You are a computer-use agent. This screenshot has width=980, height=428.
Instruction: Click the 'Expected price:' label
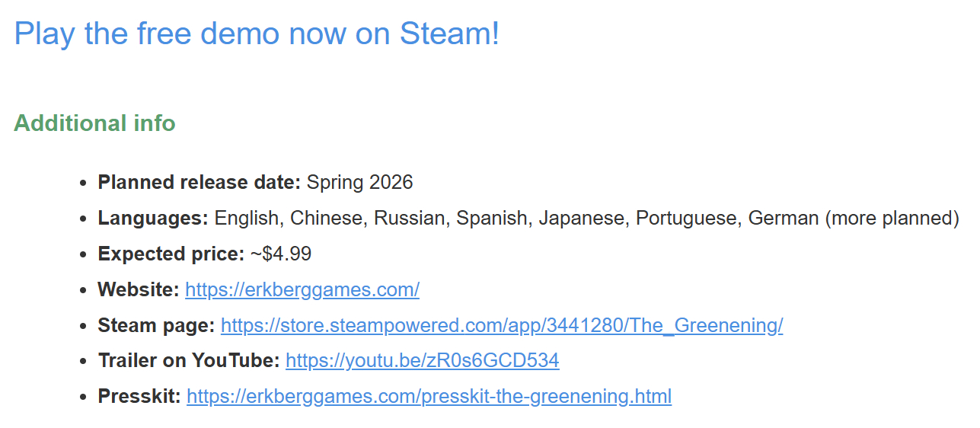[171, 254]
